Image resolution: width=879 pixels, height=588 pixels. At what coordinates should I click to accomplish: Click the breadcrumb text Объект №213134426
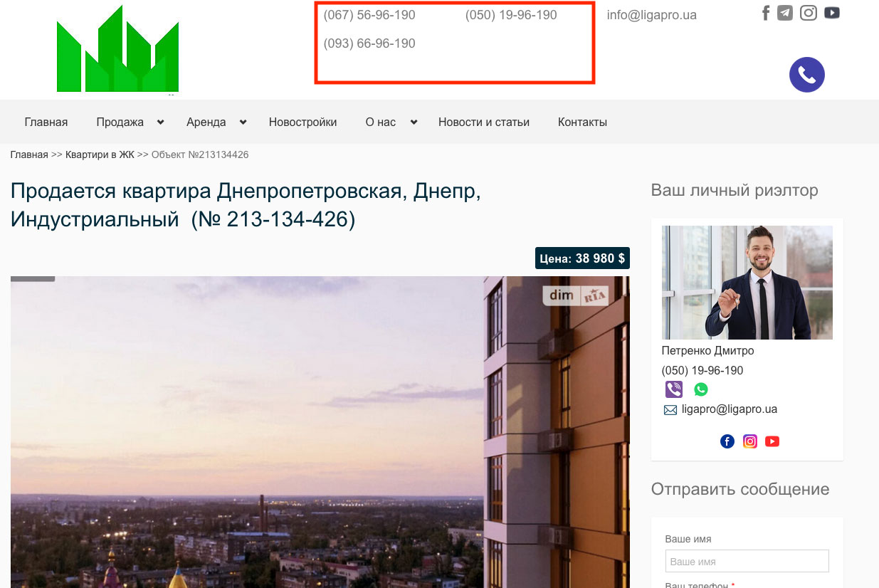pos(200,154)
